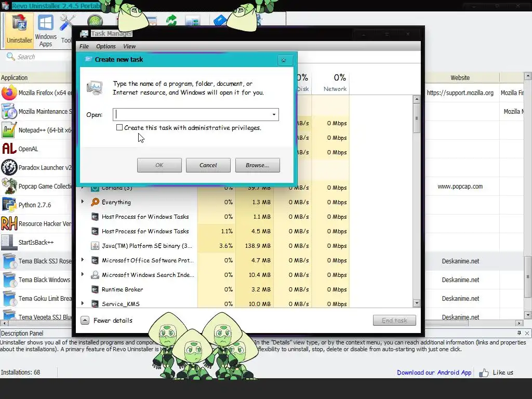Select the Python 2.7.6 icon

(9, 205)
